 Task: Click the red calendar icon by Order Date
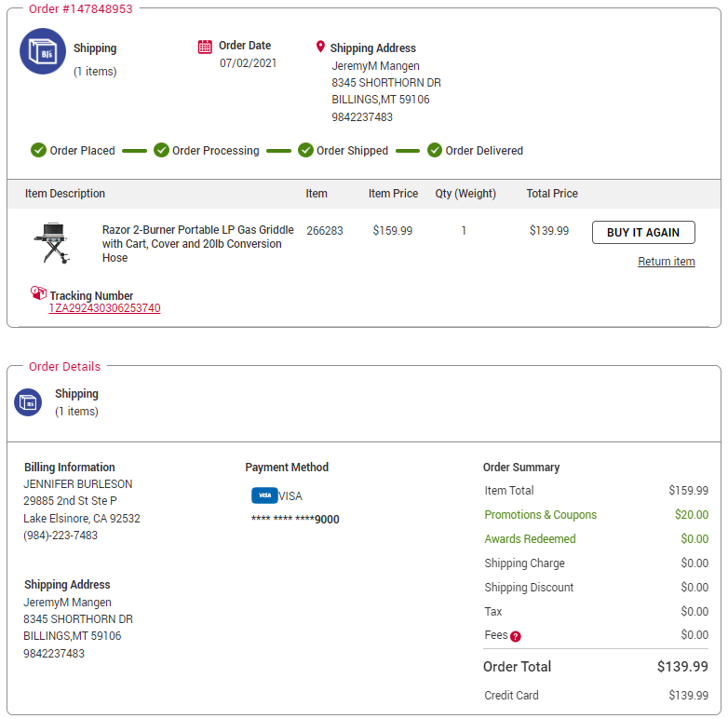205,47
